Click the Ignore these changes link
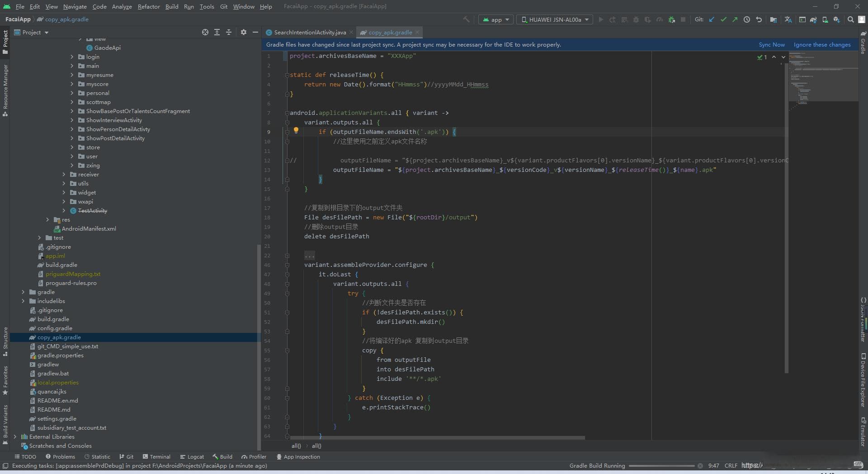 (822, 44)
